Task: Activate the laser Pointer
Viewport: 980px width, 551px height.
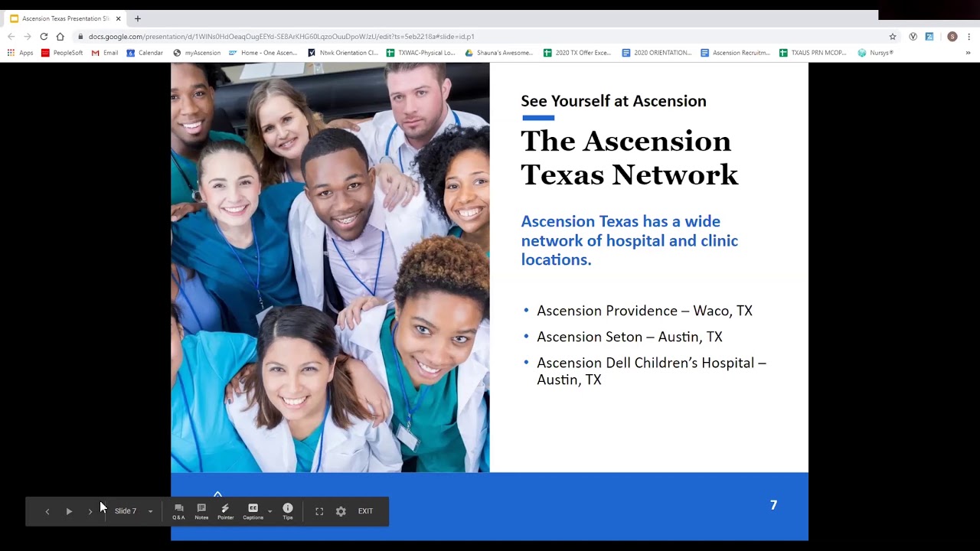Action: tap(225, 511)
